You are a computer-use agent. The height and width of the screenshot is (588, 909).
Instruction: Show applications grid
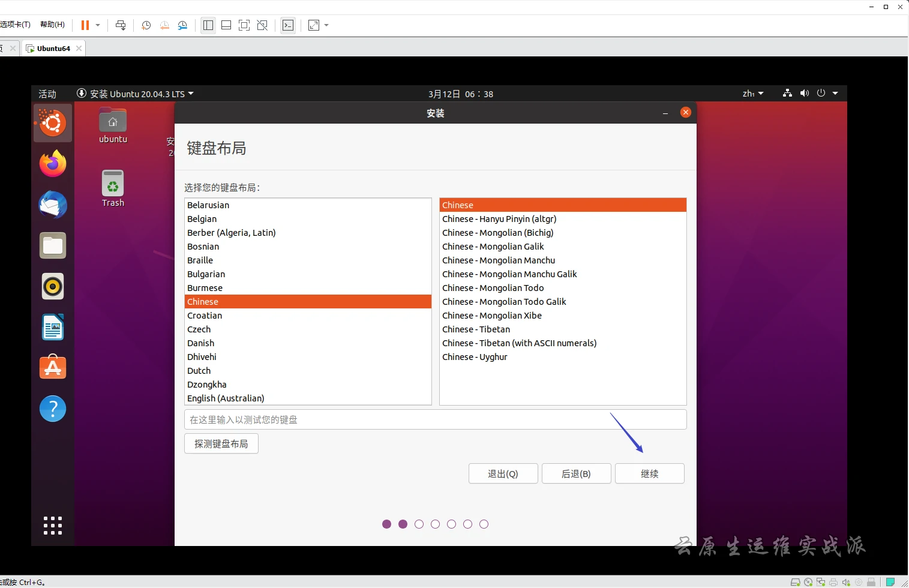tap(53, 525)
